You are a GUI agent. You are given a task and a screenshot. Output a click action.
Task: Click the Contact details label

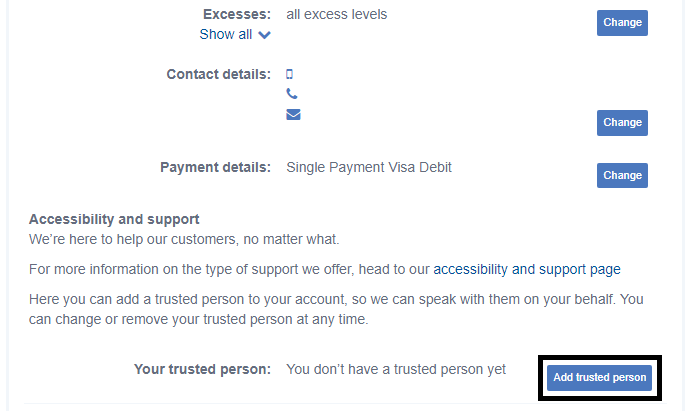coord(218,74)
